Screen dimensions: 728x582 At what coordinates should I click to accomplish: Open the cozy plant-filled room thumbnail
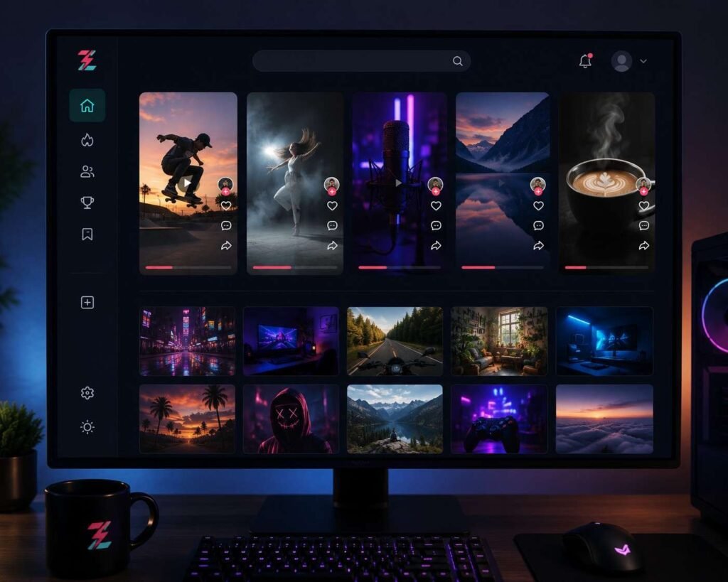[x=499, y=341]
